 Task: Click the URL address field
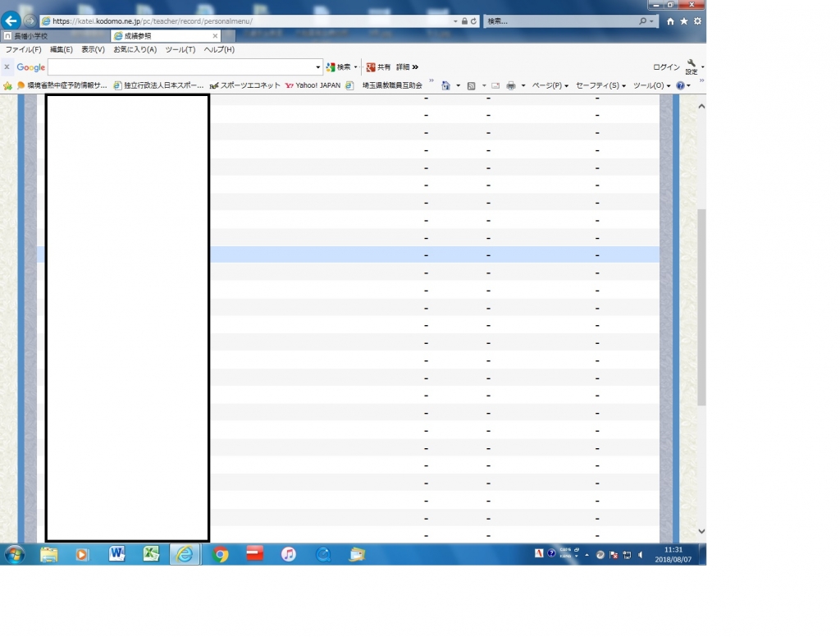pyautogui.click(x=246, y=21)
